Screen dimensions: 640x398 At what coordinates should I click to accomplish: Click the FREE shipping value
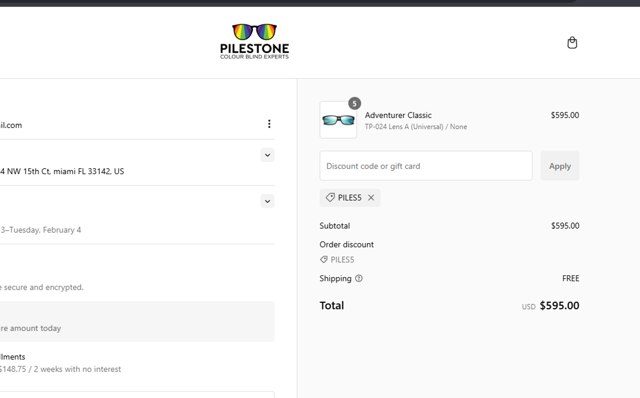pos(571,278)
